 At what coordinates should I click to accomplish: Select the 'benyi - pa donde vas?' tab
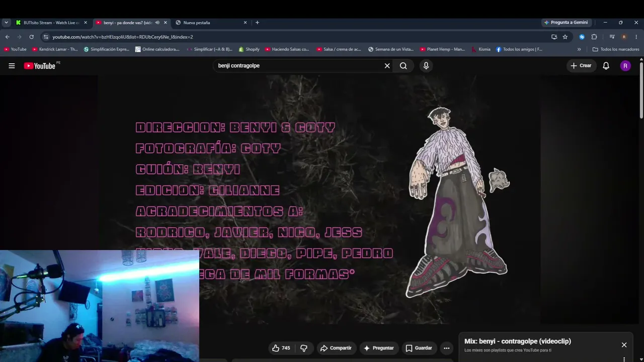tap(127, 23)
